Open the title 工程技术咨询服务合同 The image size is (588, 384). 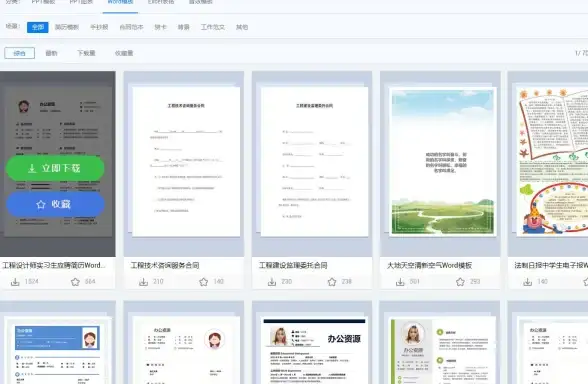[x=165, y=266]
